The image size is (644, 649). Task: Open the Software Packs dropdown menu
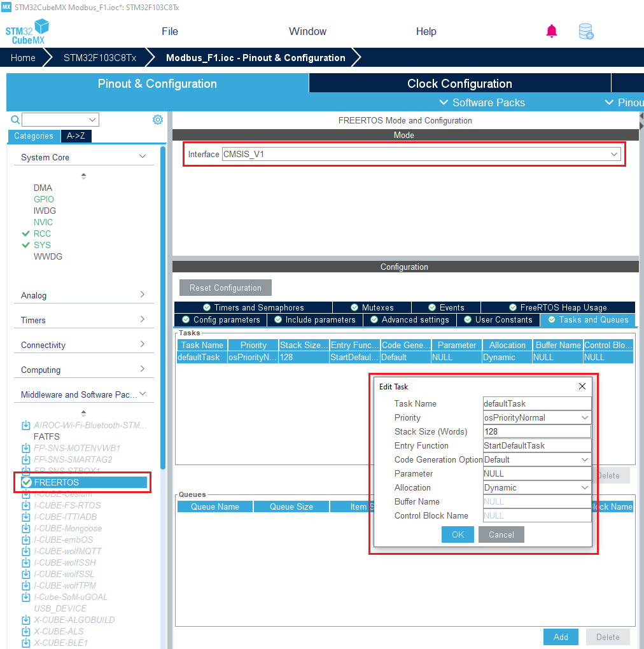[x=482, y=102]
